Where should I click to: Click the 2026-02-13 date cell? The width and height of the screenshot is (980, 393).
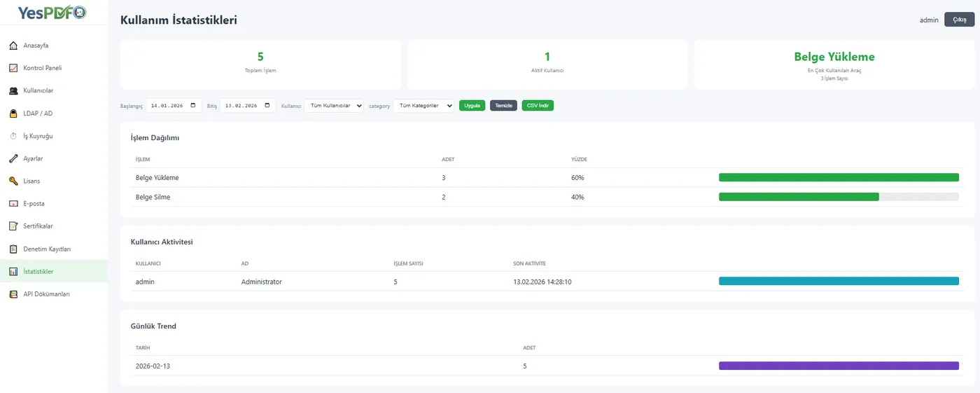pyautogui.click(x=154, y=366)
